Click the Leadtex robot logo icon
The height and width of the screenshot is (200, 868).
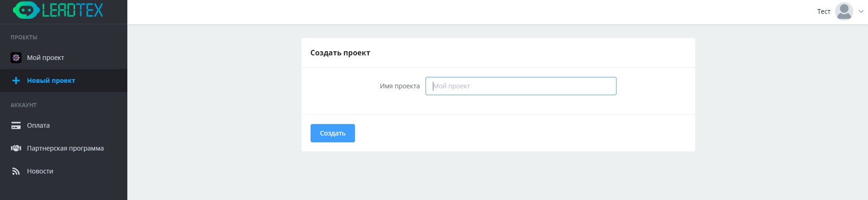point(26,10)
